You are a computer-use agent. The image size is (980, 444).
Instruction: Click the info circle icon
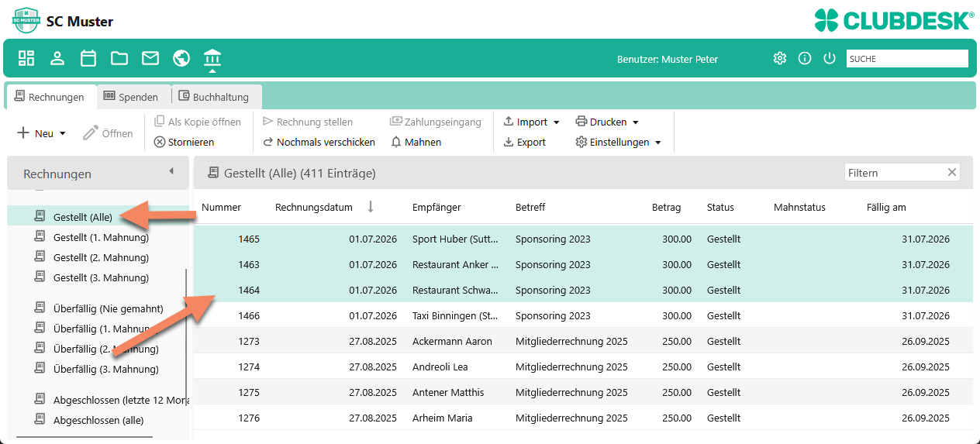(x=805, y=58)
